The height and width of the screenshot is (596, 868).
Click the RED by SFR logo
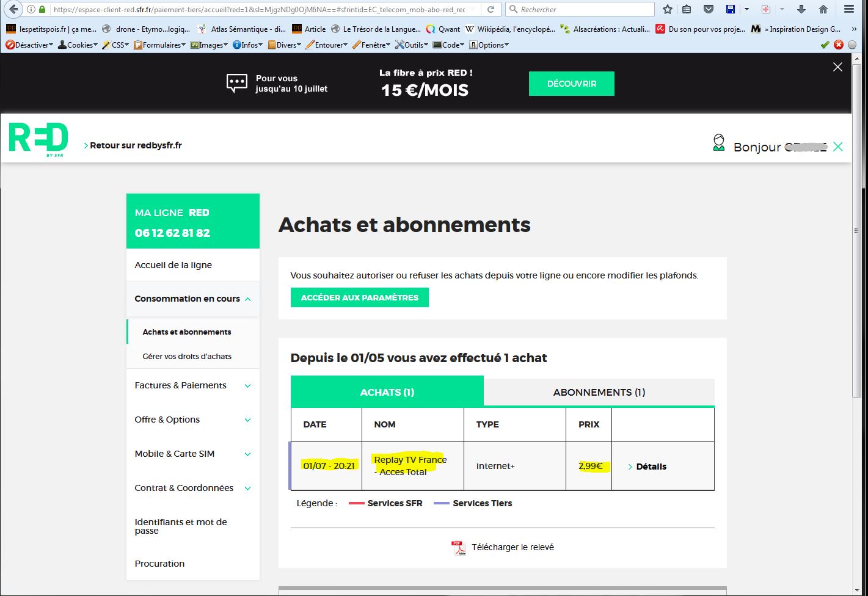click(x=38, y=139)
